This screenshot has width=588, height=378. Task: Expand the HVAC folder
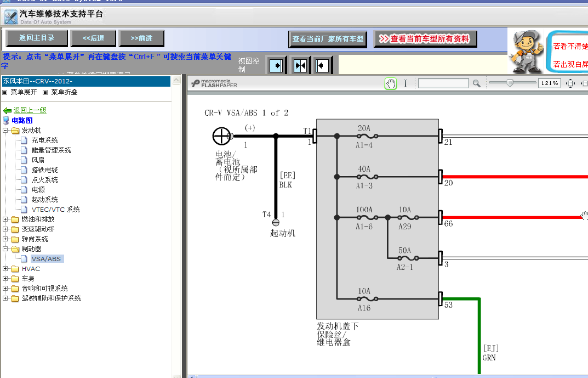coord(5,269)
